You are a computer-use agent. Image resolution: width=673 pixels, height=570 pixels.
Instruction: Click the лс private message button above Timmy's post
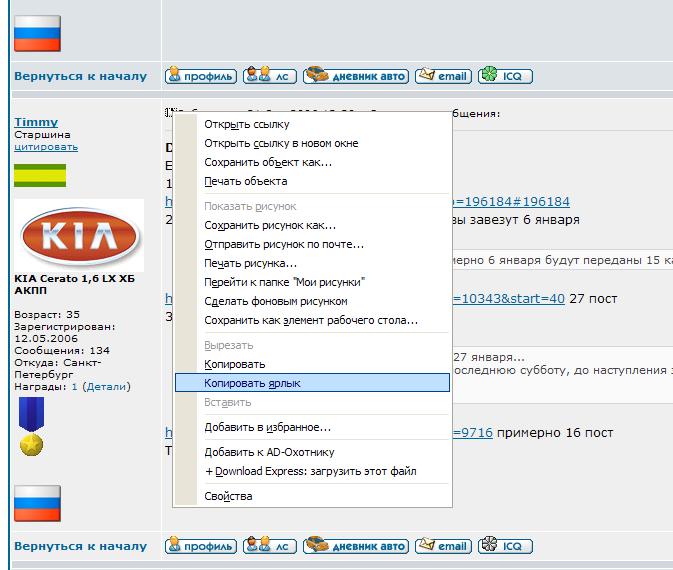pos(270,76)
